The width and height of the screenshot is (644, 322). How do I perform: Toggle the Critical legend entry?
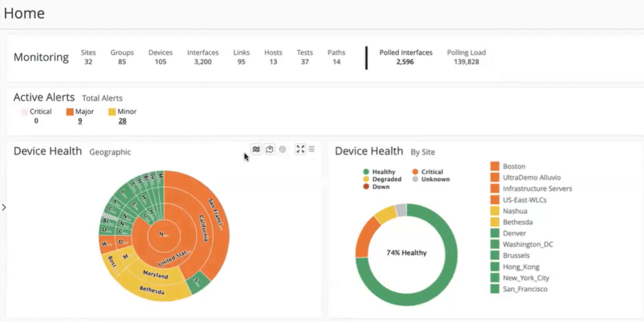coord(428,172)
